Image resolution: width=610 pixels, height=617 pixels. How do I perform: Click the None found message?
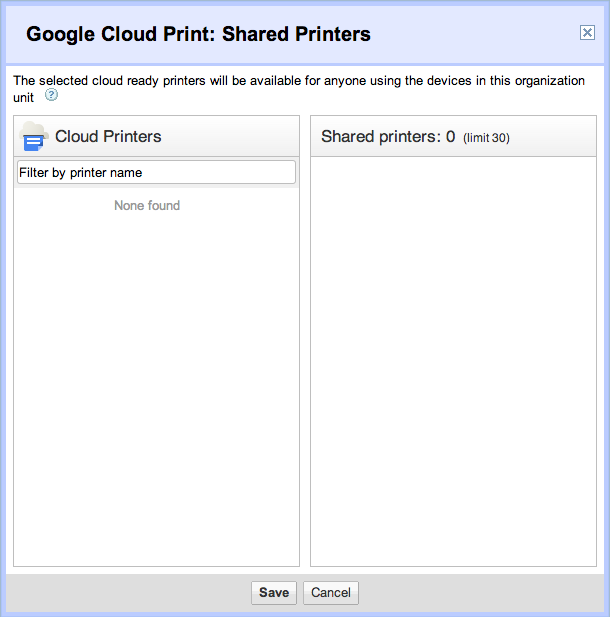[147, 206]
